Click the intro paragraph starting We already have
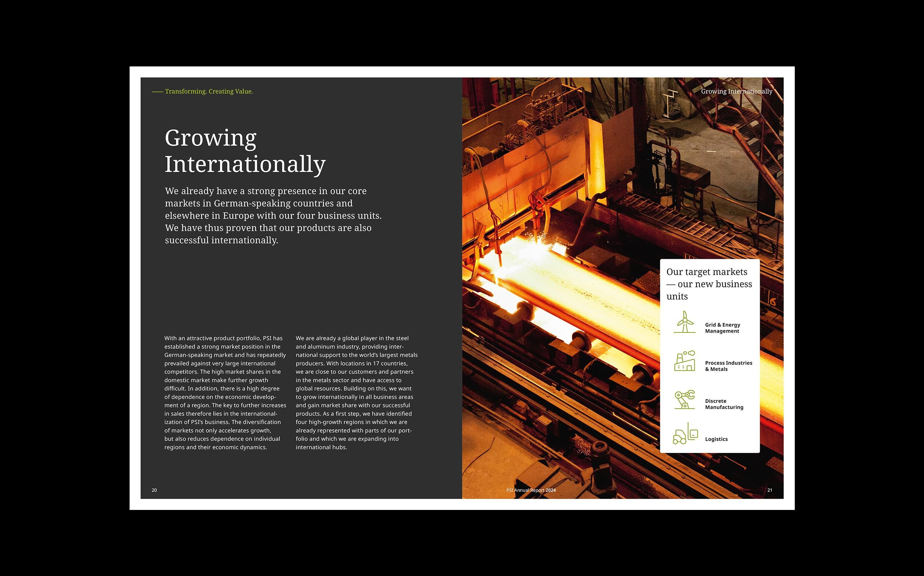This screenshot has width=924, height=576. 273,215
